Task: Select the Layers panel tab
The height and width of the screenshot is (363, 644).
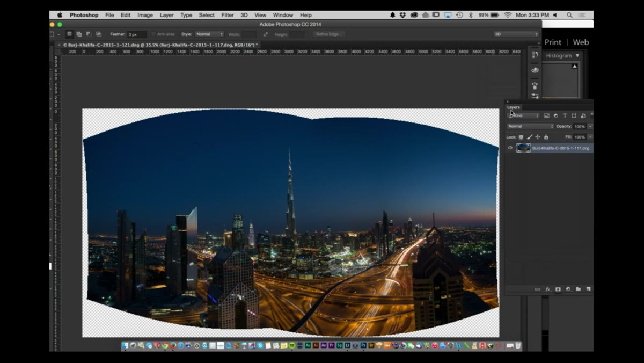Action: point(514,107)
